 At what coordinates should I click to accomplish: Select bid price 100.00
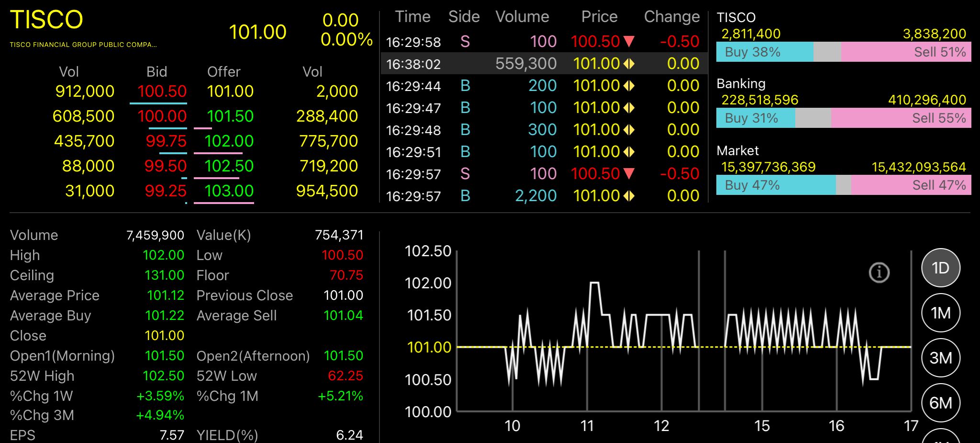[x=162, y=116]
